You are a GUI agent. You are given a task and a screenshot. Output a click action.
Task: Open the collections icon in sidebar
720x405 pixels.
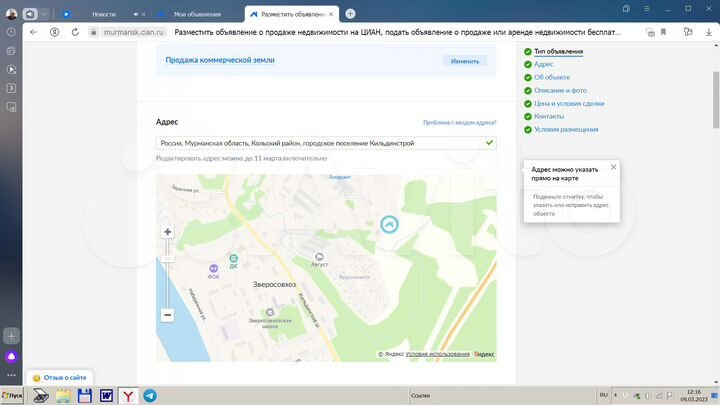pyautogui.click(x=11, y=51)
